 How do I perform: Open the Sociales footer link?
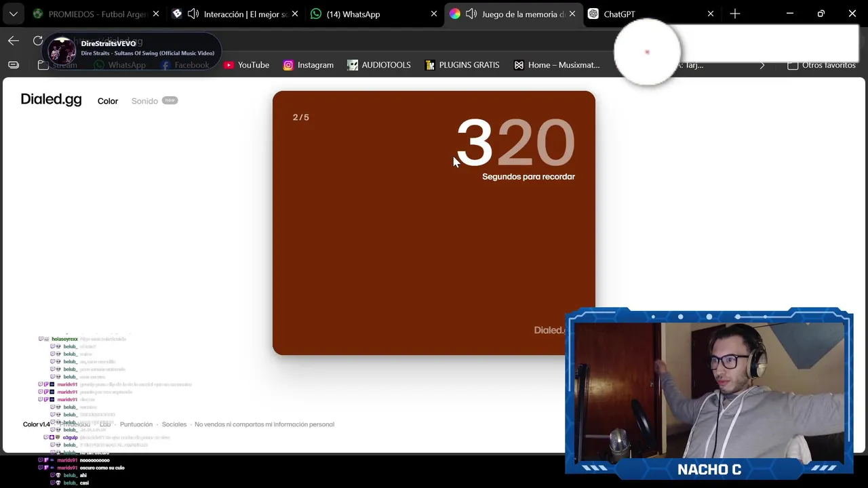point(174,424)
